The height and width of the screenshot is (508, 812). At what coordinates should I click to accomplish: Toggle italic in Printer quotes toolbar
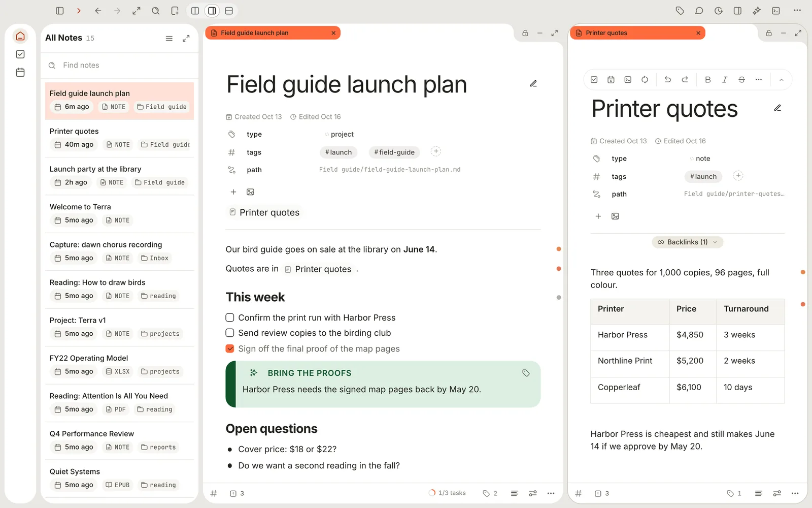725,80
